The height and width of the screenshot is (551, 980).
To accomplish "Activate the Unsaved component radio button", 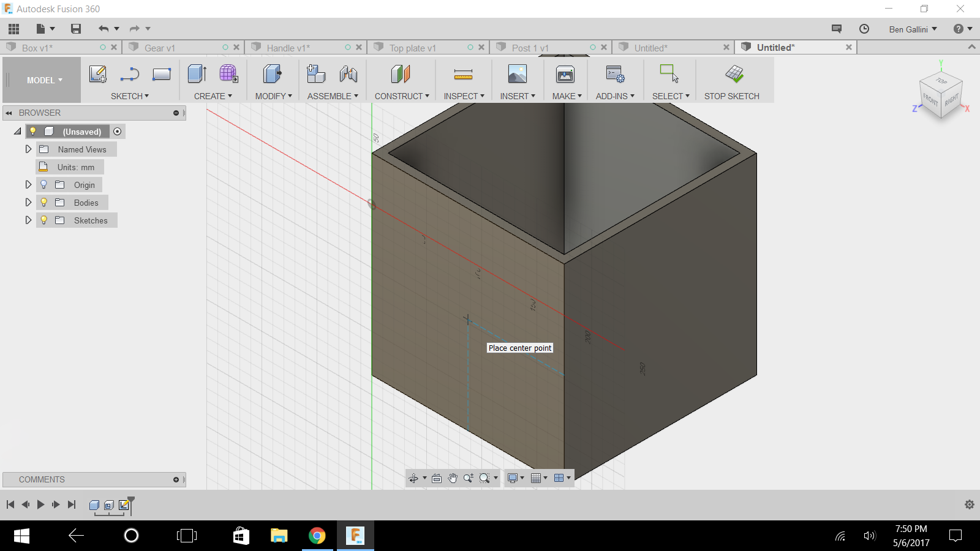I will pyautogui.click(x=118, y=131).
